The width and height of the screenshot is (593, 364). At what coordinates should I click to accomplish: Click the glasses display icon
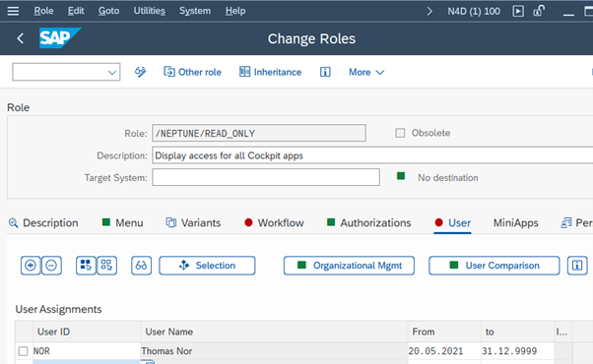coord(141,266)
